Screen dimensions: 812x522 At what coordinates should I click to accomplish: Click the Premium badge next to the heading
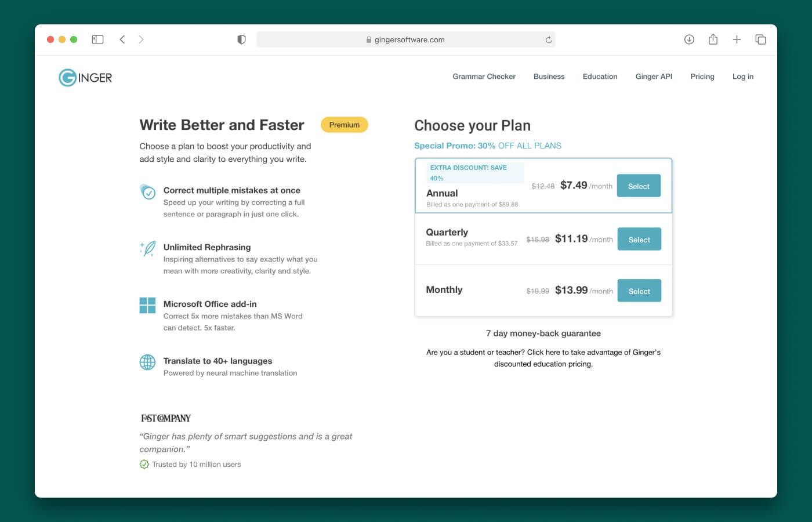[x=344, y=125]
